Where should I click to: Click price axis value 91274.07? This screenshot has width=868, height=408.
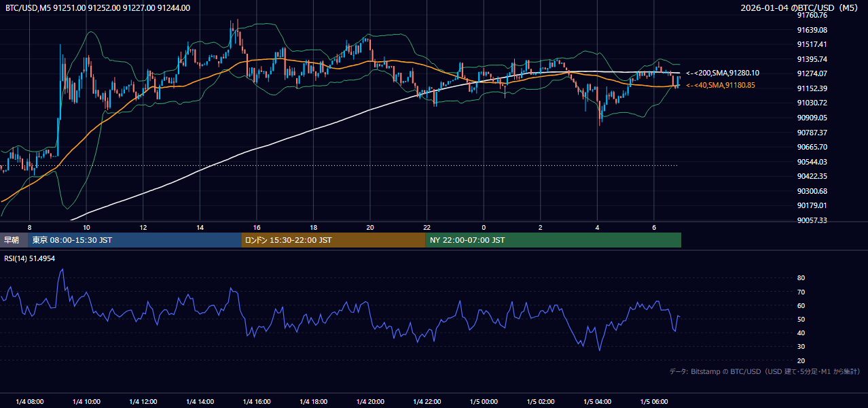point(812,73)
